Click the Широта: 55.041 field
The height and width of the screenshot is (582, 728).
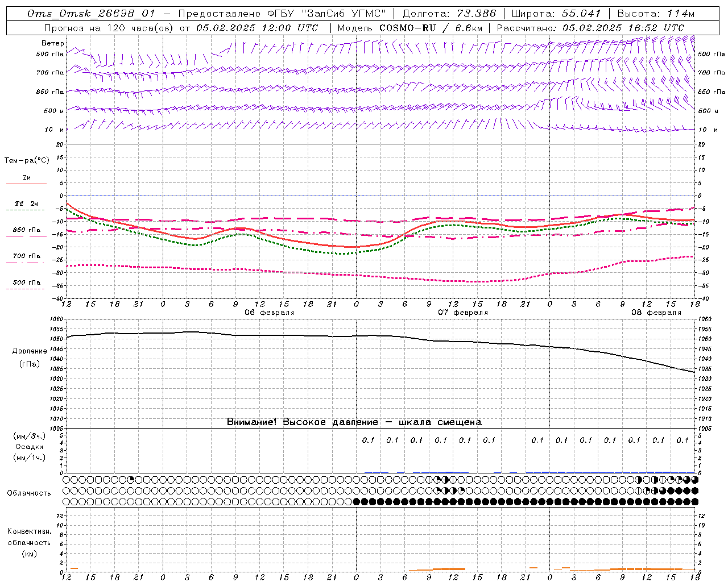click(556, 14)
